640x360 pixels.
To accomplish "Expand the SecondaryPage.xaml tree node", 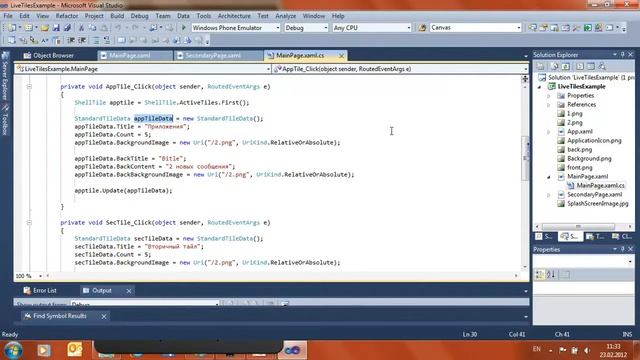I will coord(549,195).
